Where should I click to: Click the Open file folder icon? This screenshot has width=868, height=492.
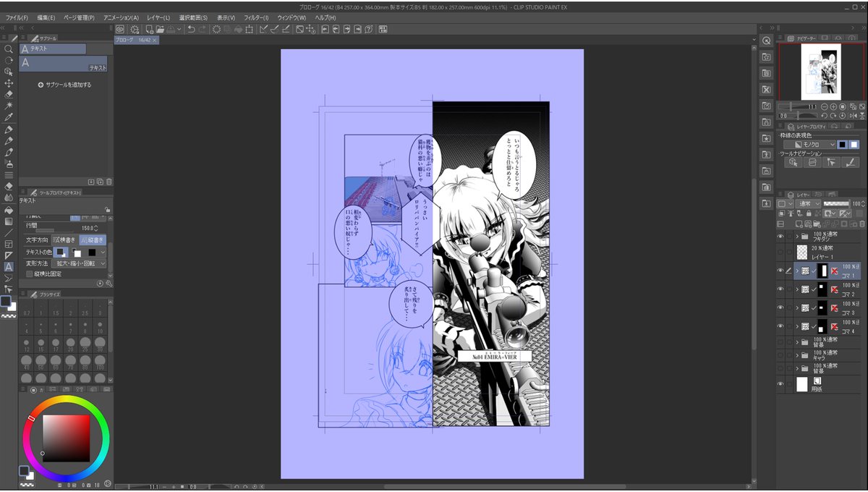click(x=160, y=29)
